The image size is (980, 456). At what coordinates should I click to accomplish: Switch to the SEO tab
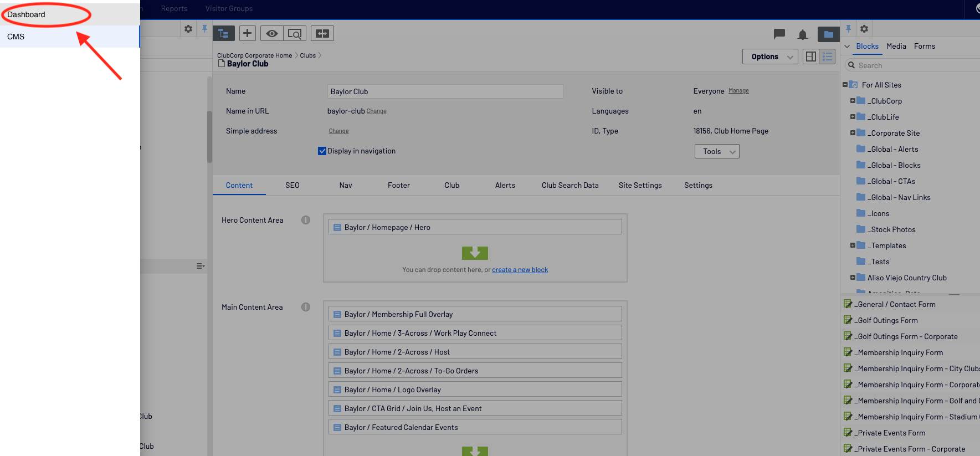coord(293,185)
